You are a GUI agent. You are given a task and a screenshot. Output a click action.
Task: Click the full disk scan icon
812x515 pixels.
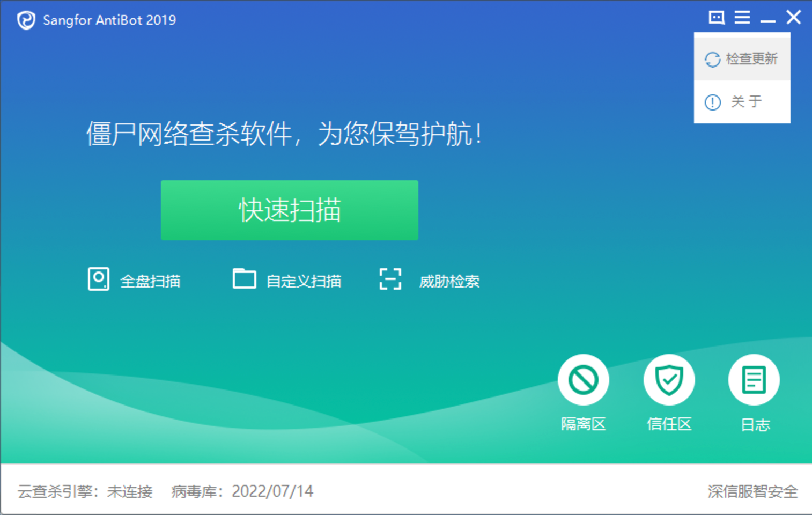coord(99,279)
